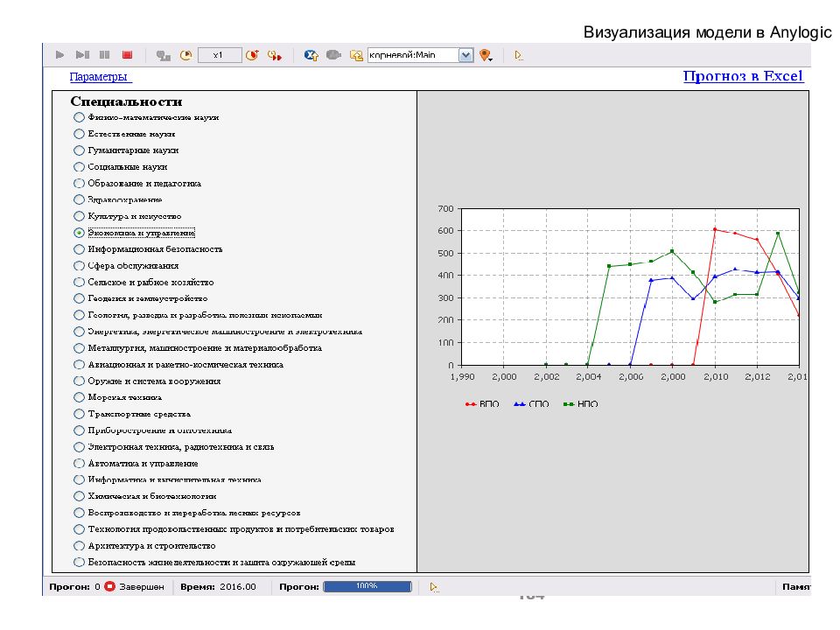Select Приборостроение и оптотехника radio button

pos(79,430)
